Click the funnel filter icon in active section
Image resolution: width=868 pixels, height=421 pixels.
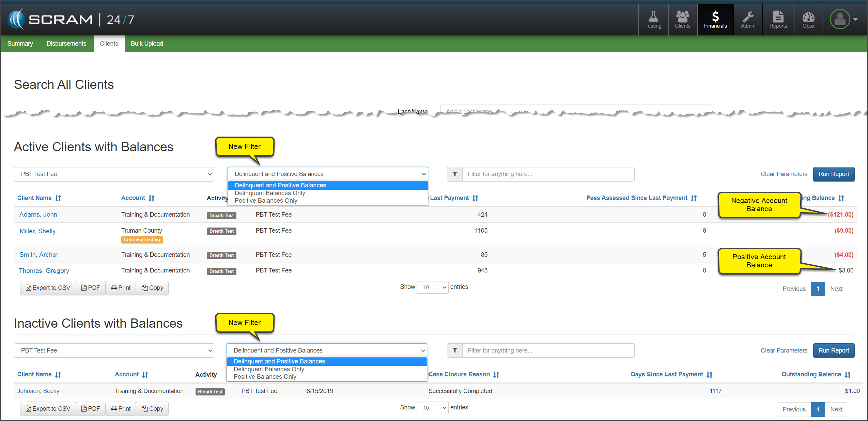coord(455,174)
